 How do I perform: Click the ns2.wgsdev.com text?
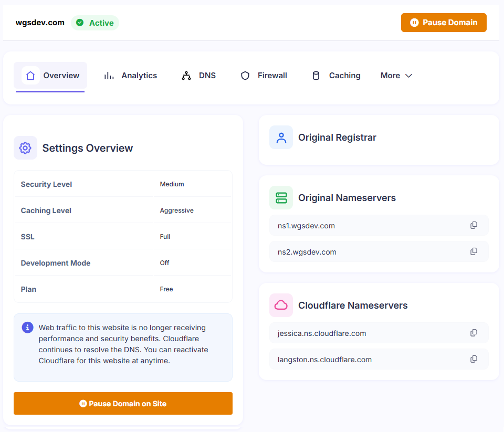307,252
